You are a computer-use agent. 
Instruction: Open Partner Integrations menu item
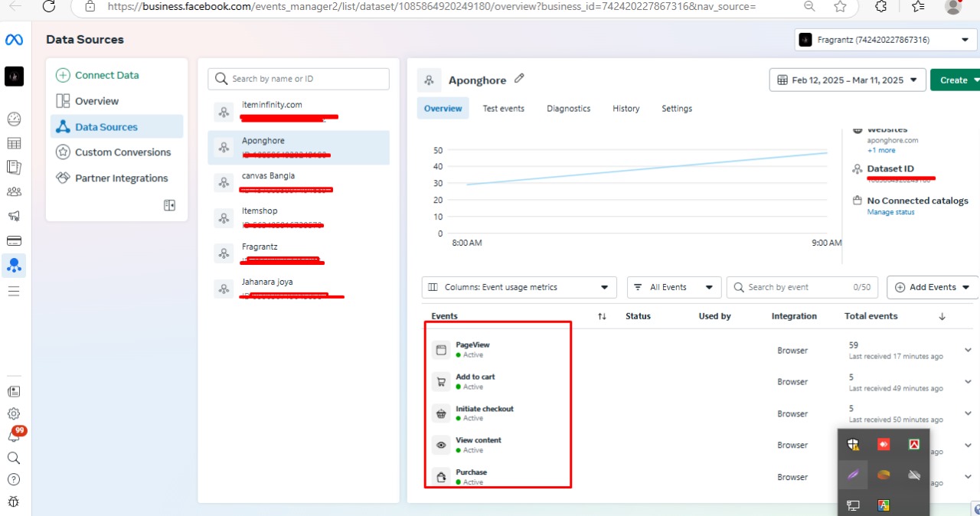[117, 178]
